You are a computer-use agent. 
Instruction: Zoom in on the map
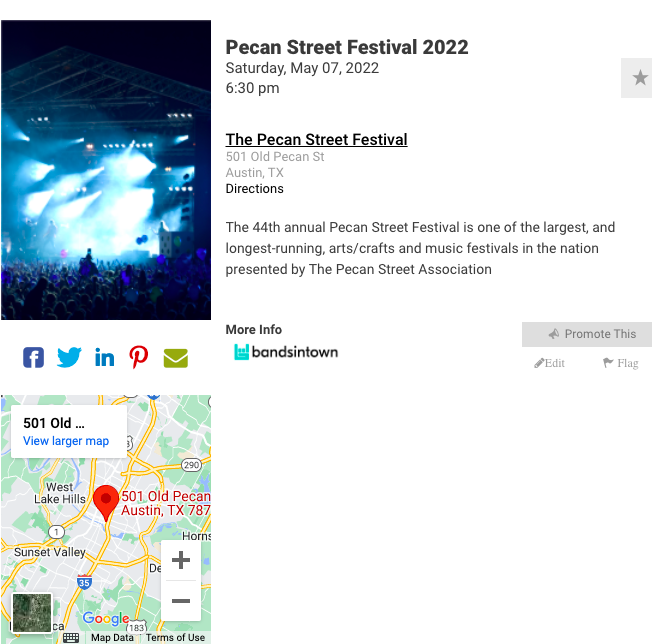[x=181, y=560]
